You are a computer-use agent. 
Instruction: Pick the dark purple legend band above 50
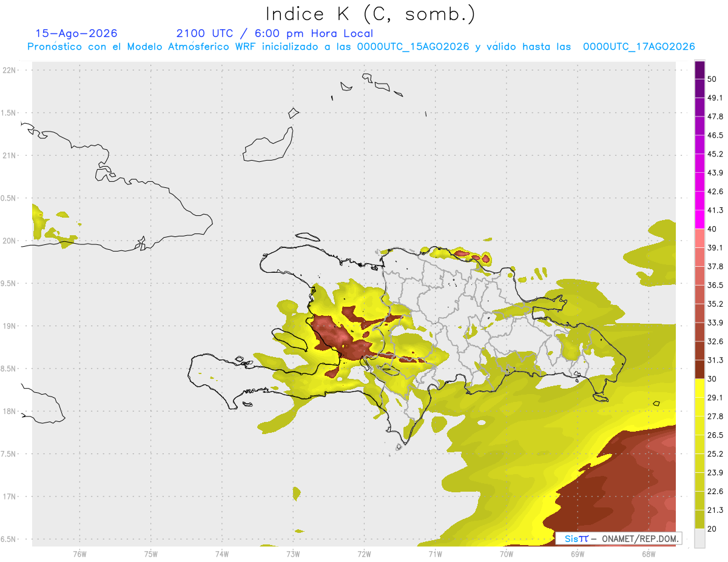(x=699, y=70)
